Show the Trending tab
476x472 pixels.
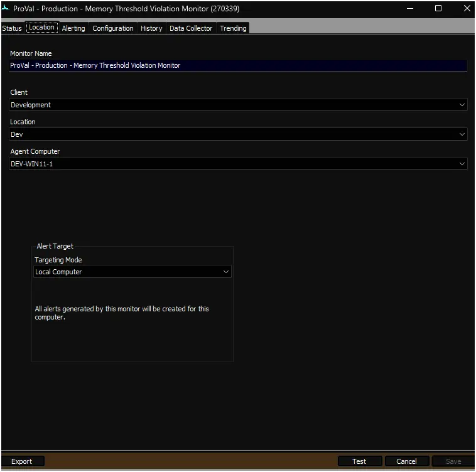233,28
